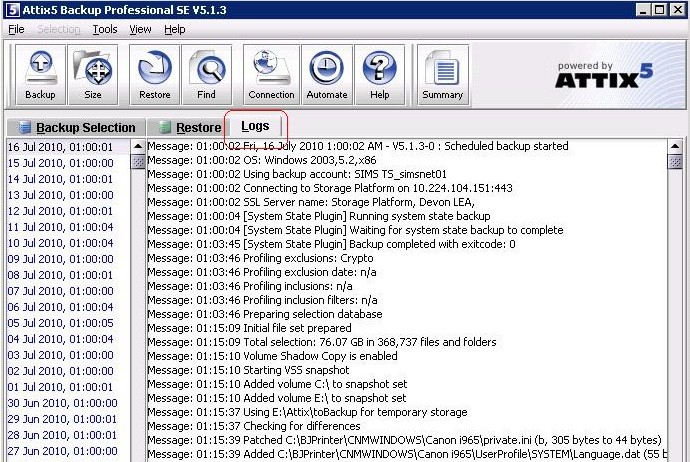Screen dimensions: 690x462
Task: Select the 09 Jul 2010 log
Action: tap(61, 259)
